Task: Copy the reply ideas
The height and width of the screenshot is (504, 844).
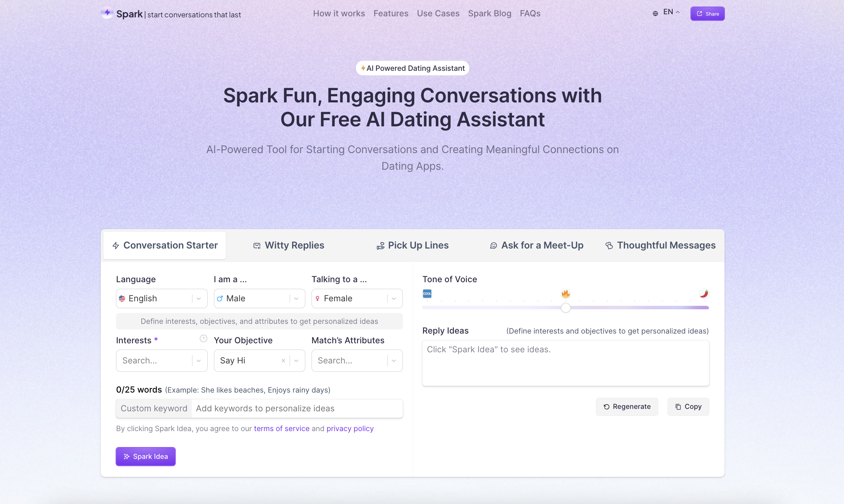Action: [x=688, y=406]
